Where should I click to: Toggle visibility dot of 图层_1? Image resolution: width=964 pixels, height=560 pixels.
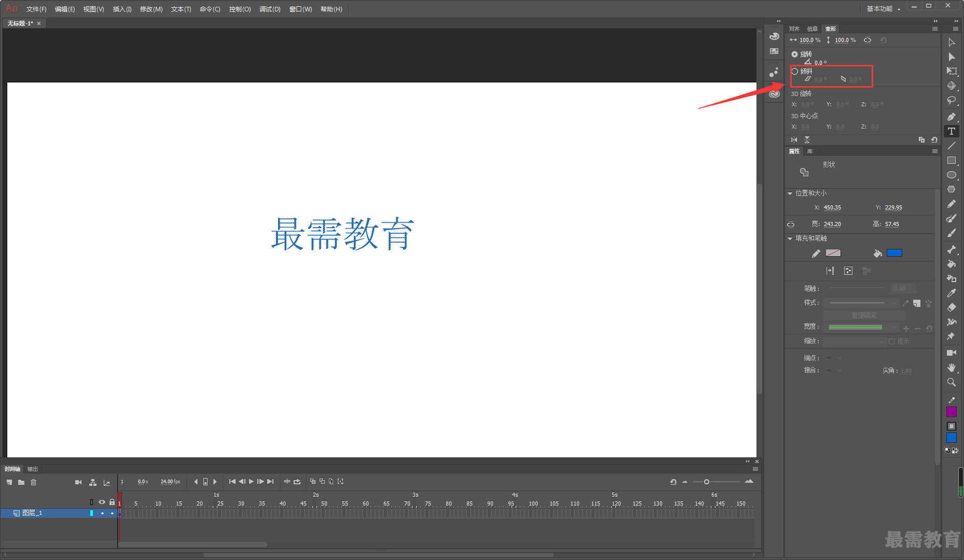click(x=102, y=513)
